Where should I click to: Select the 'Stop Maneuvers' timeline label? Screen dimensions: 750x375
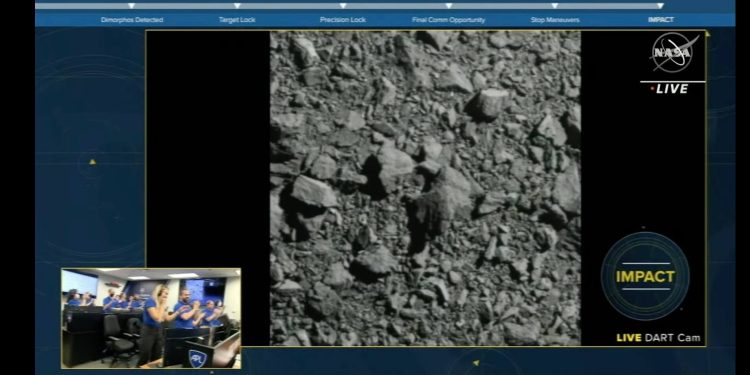[555, 20]
